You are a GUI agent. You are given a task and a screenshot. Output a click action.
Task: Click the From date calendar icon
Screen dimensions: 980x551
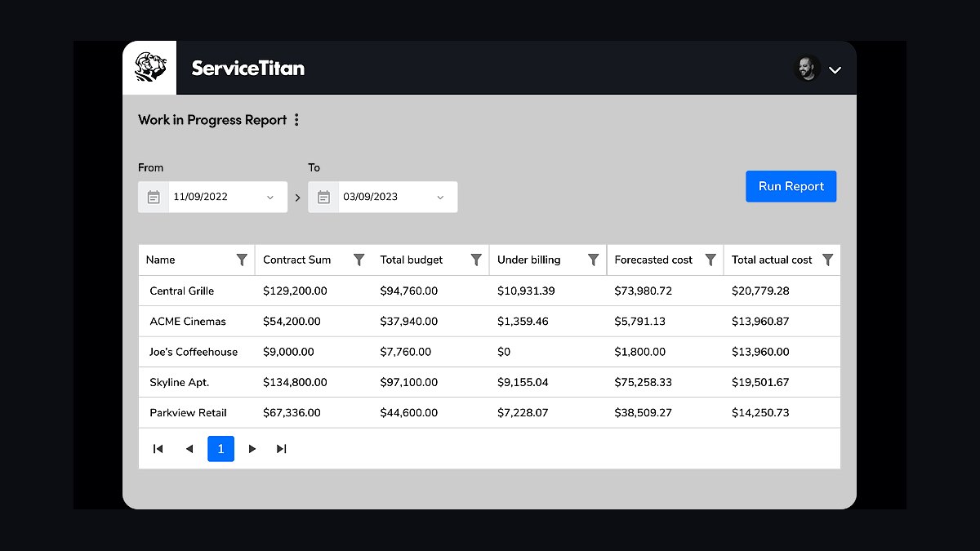point(154,197)
